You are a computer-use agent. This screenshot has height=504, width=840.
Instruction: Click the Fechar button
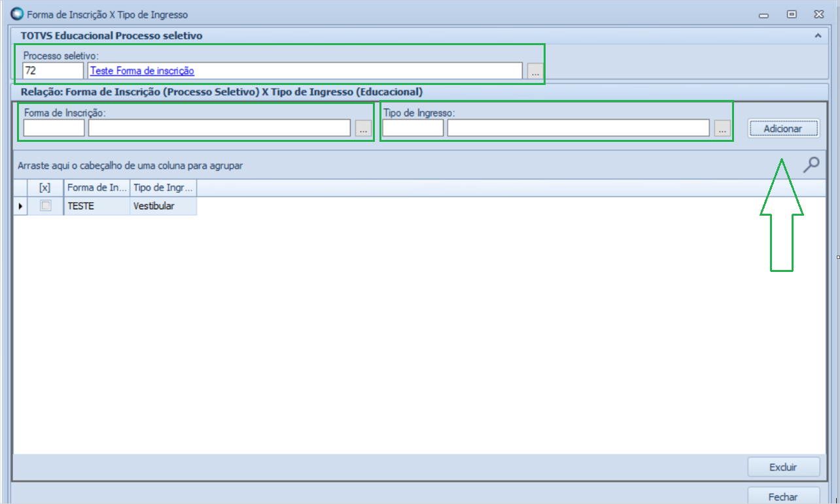point(783,496)
